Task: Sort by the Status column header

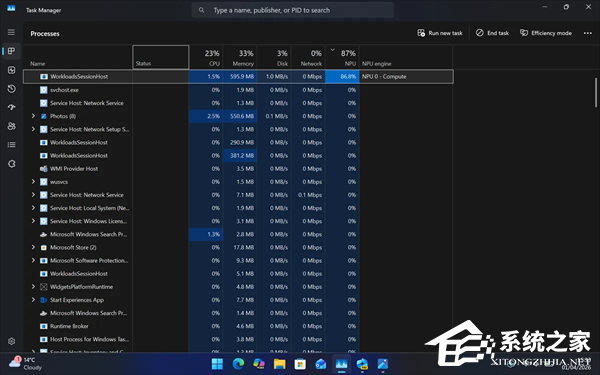Action: click(x=161, y=57)
